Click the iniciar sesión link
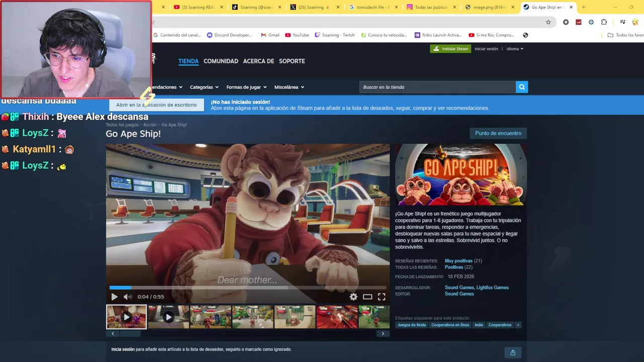The height and width of the screenshot is (362, 644). 487,49
